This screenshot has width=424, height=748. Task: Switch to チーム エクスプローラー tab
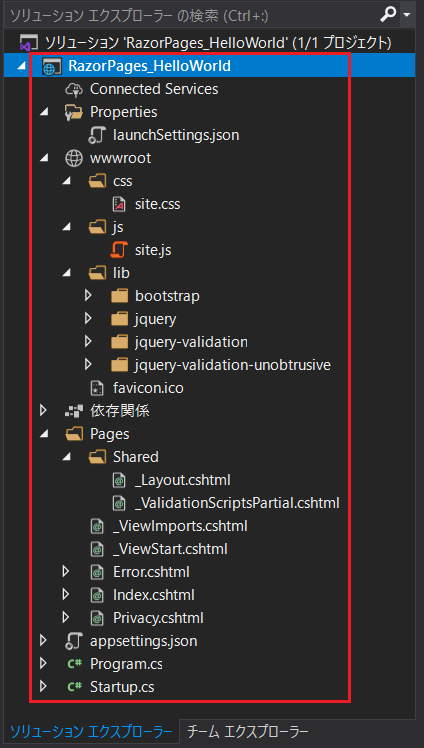tap(248, 731)
